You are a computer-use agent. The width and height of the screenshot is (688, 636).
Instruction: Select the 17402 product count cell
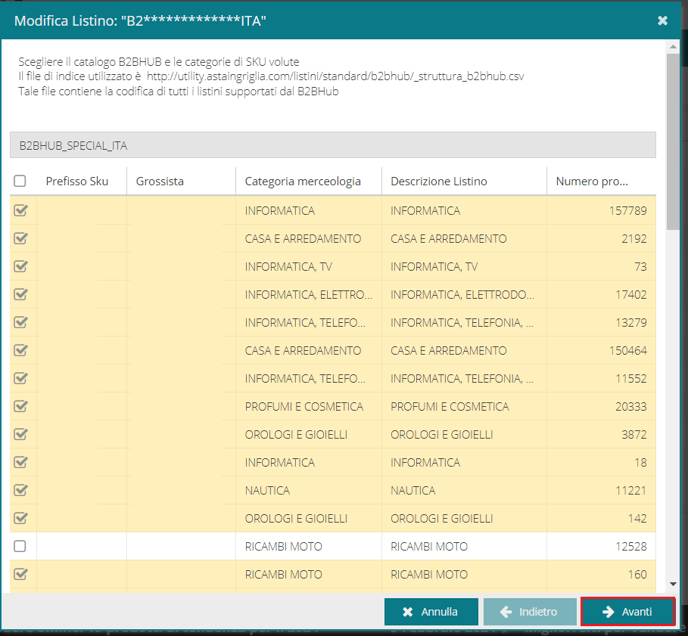[x=601, y=295]
